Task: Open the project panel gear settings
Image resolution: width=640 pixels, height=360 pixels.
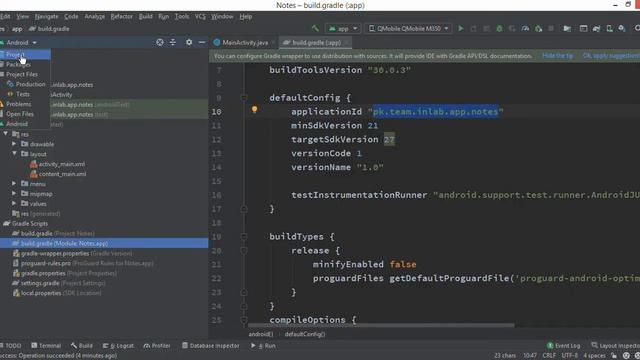Action: (189, 42)
